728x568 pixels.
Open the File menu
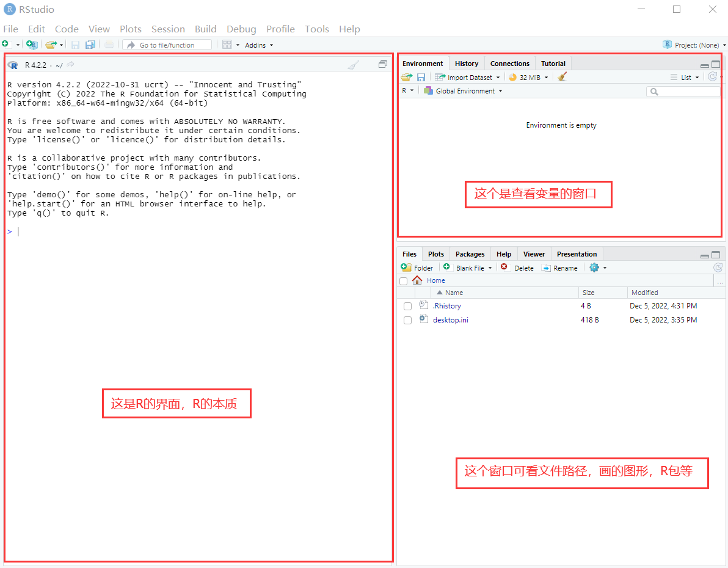click(10, 29)
